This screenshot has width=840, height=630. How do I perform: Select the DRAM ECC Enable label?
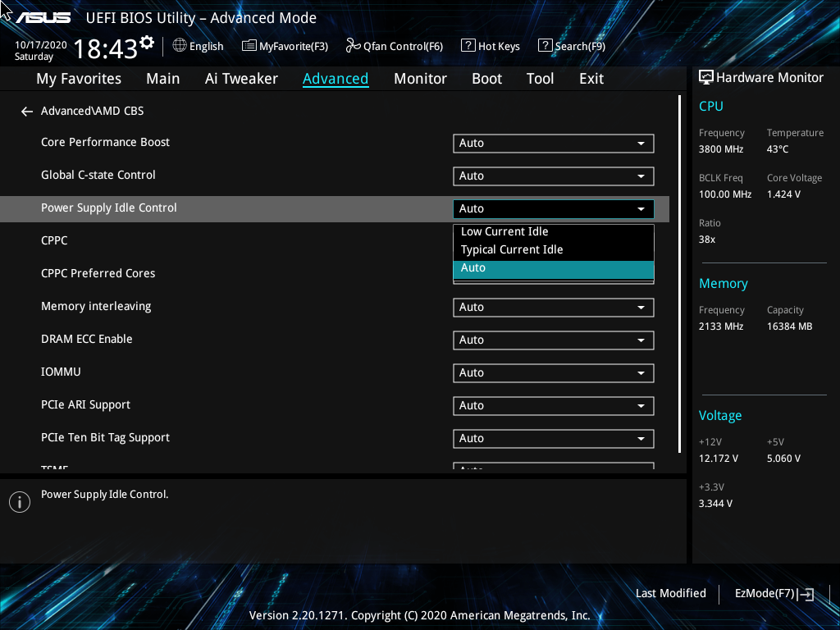pyautogui.click(x=87, y=339)
